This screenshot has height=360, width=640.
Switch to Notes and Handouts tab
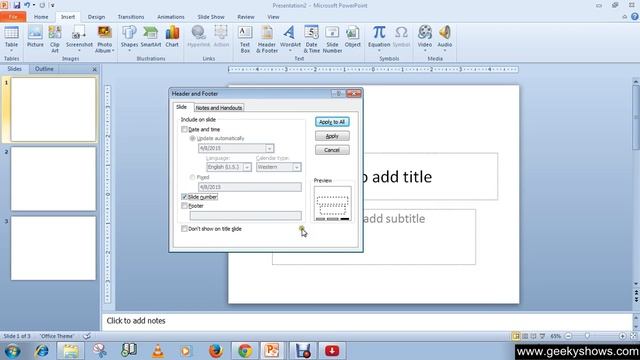tap(219, 108)
